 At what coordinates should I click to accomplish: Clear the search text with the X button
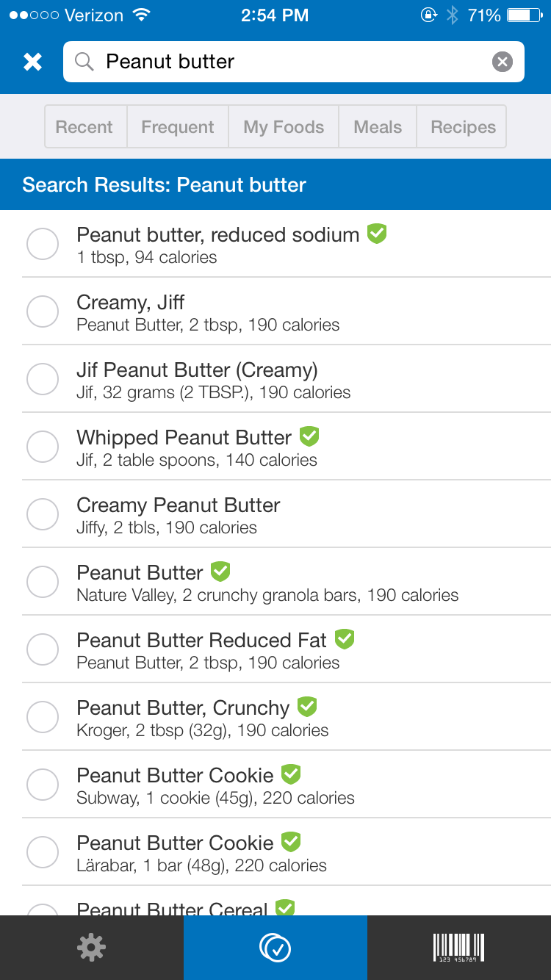click(502, 62)
